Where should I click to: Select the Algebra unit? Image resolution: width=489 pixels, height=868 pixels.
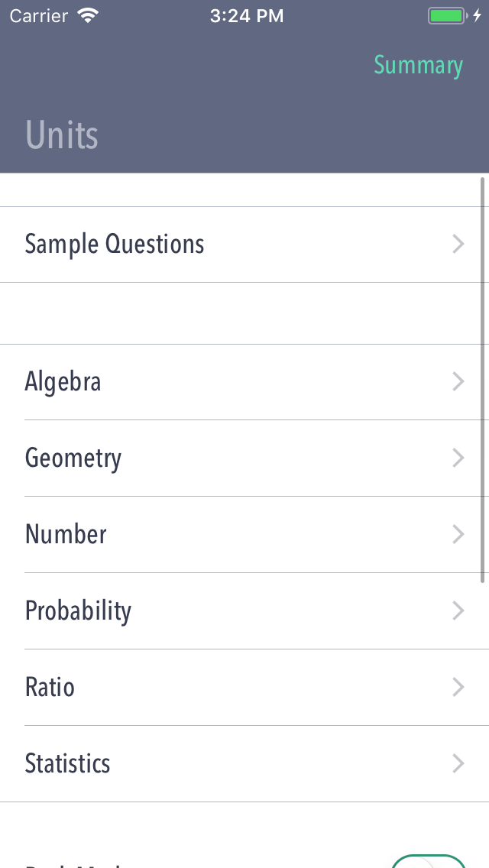tap(63, 381)
